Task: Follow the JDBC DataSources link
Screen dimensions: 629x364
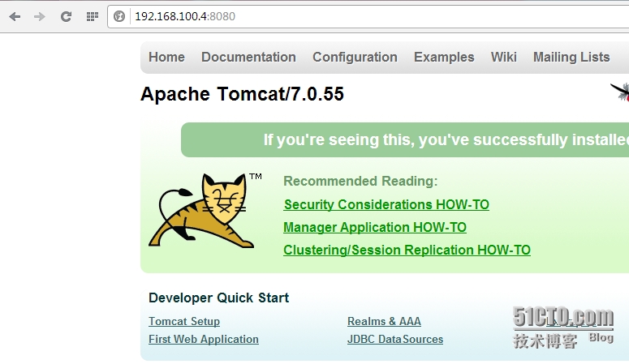Action: pyautogui.click(x=395, y=339)
